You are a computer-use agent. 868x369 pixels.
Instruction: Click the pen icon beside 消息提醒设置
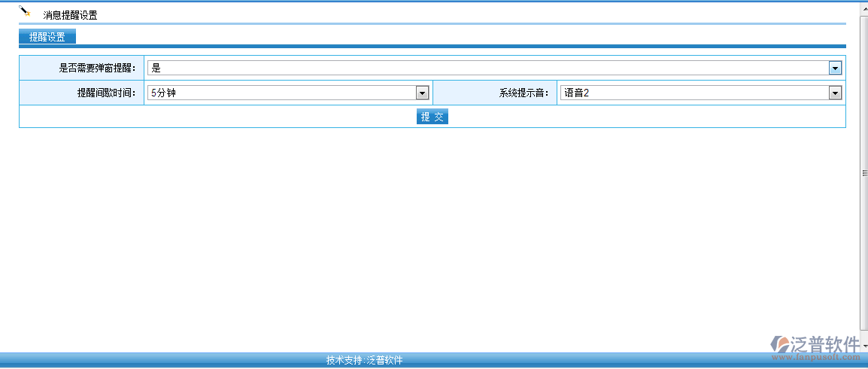pyautogui.click(x=24, y=11)
